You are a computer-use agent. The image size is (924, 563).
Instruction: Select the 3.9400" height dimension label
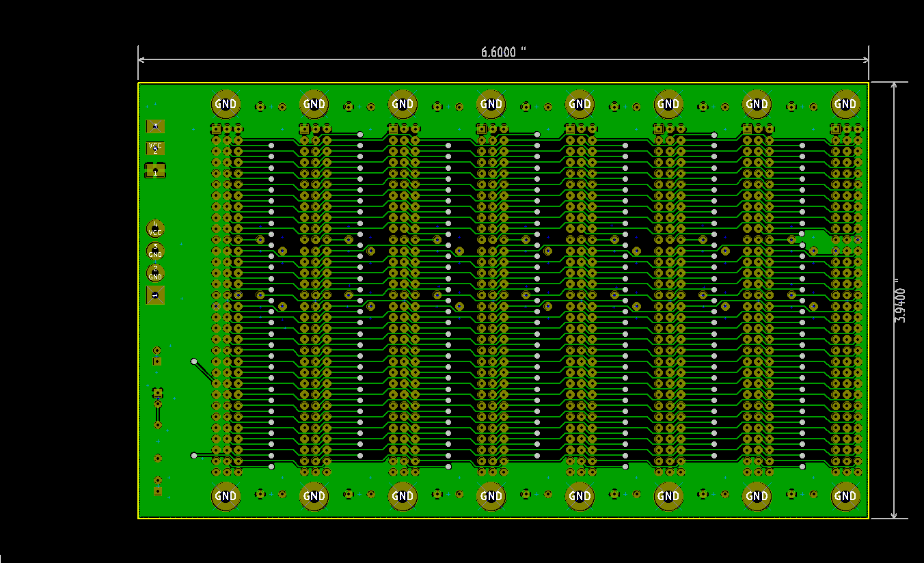(x=901, y=301)
